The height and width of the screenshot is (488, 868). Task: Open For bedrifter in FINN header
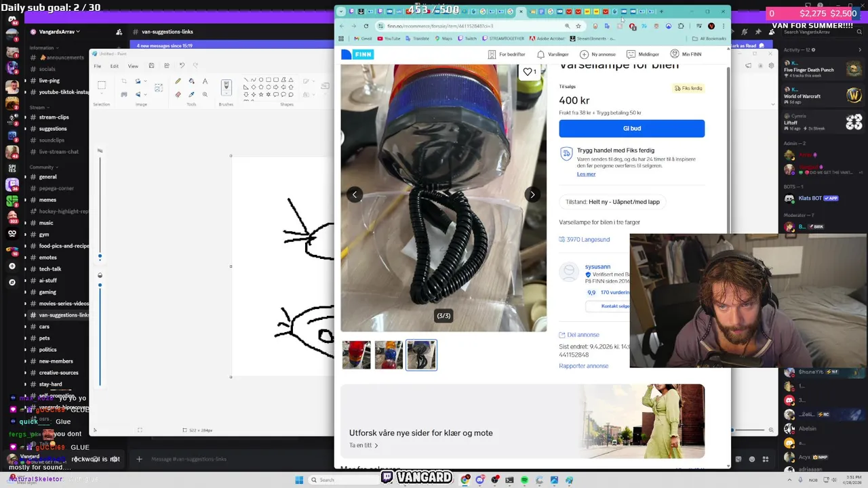coord(507,54)
